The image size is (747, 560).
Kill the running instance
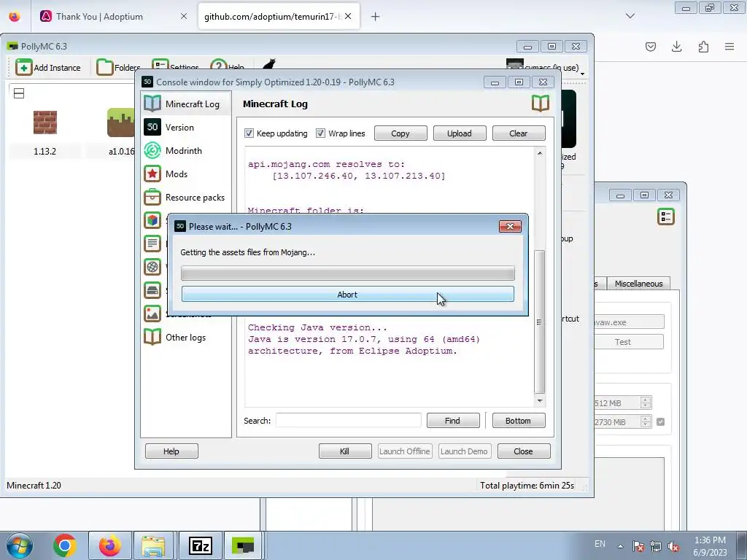tap(345, 451)
